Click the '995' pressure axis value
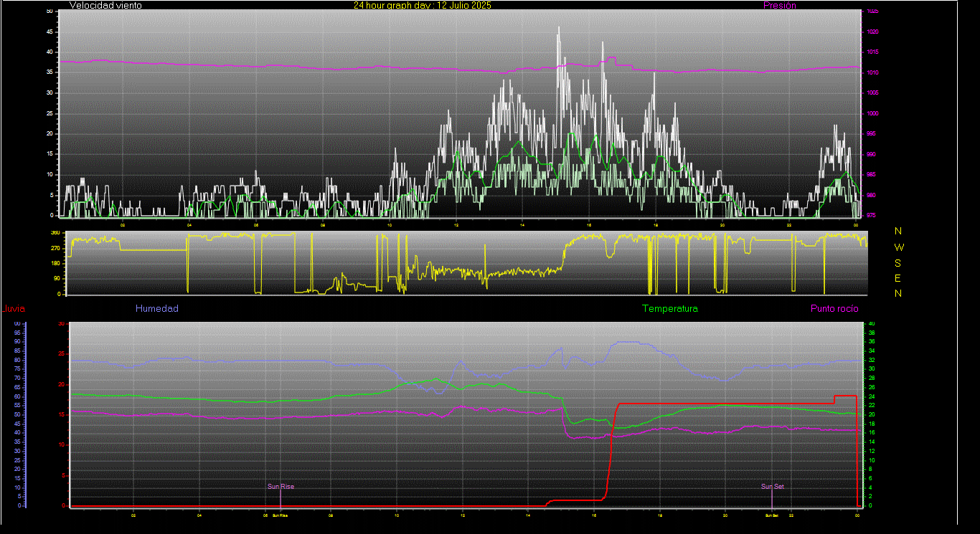980x534 pixels. click(x=871, y=134)
